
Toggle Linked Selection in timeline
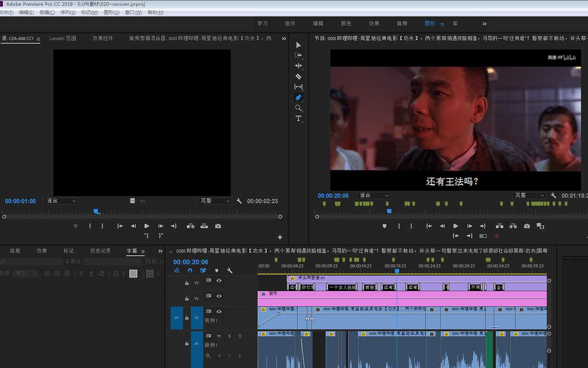[x=203, y=270]
